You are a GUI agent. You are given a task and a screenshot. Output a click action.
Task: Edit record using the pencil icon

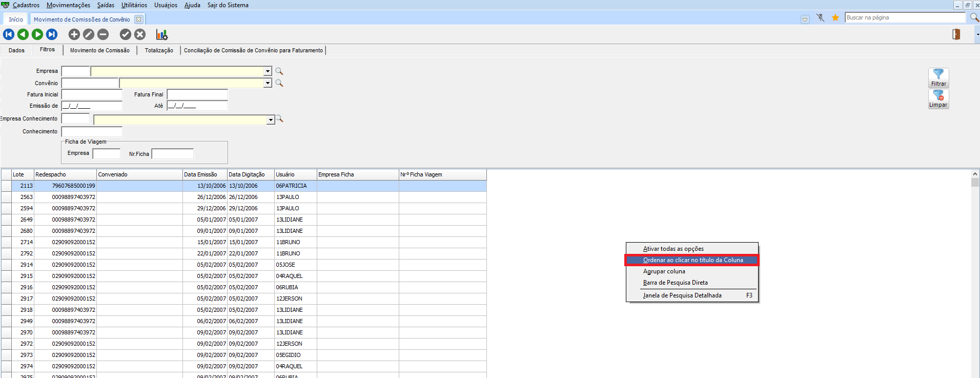click(89, 34)
